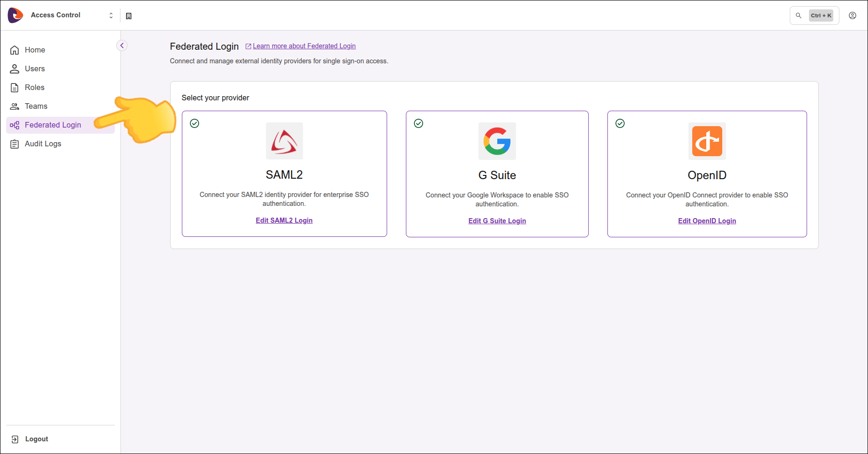Screen dimensions: 868x454
Task: Click Edit SAML2 Login
Action: coord(284,220)
